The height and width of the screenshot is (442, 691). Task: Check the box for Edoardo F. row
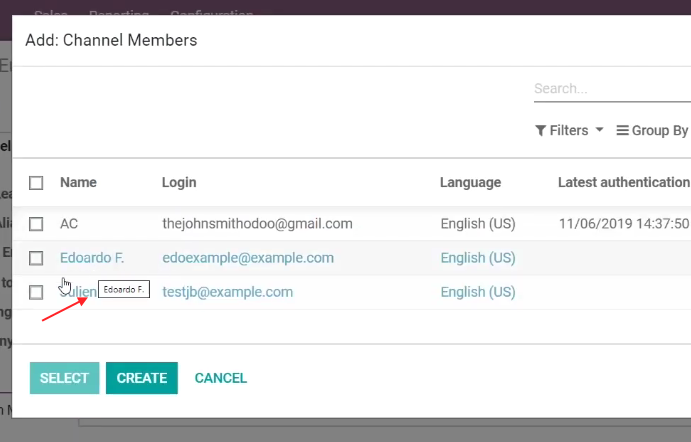click(36, 258)
